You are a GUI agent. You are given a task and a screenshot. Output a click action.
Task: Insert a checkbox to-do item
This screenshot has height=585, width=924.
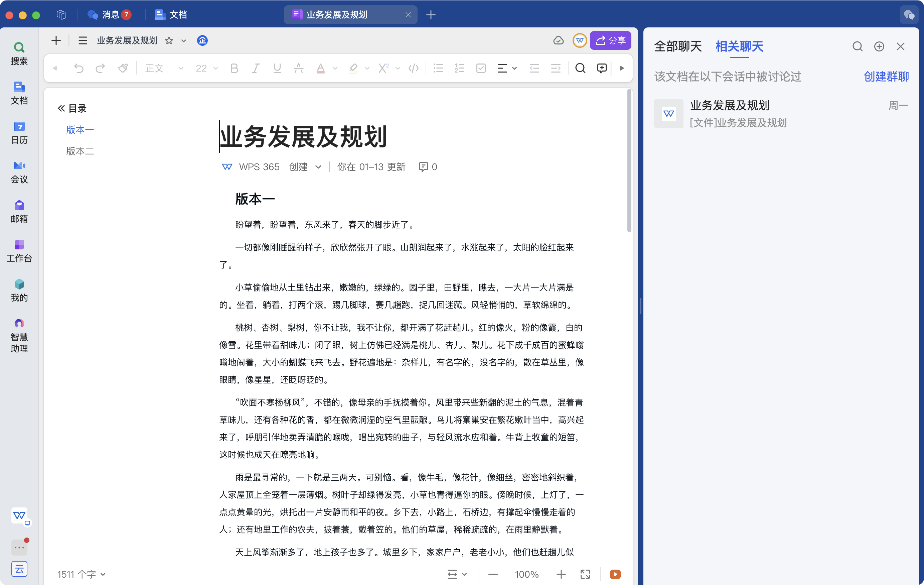481,69
